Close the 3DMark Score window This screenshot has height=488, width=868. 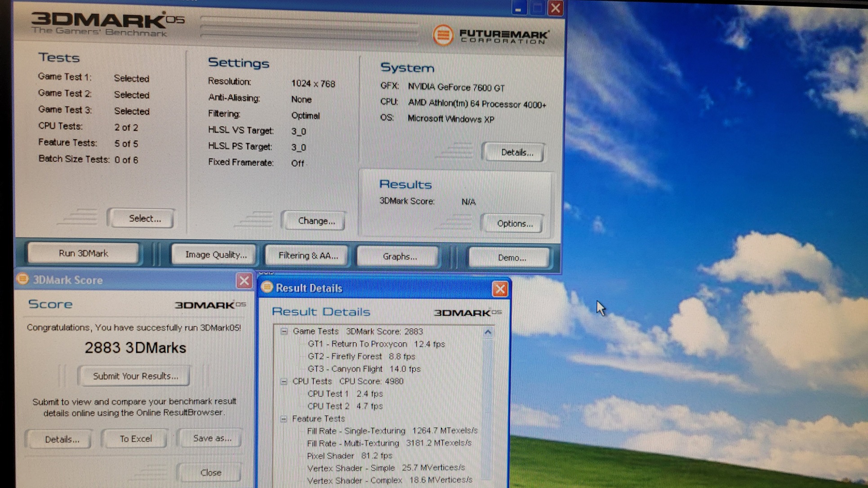tap(244, 281)
